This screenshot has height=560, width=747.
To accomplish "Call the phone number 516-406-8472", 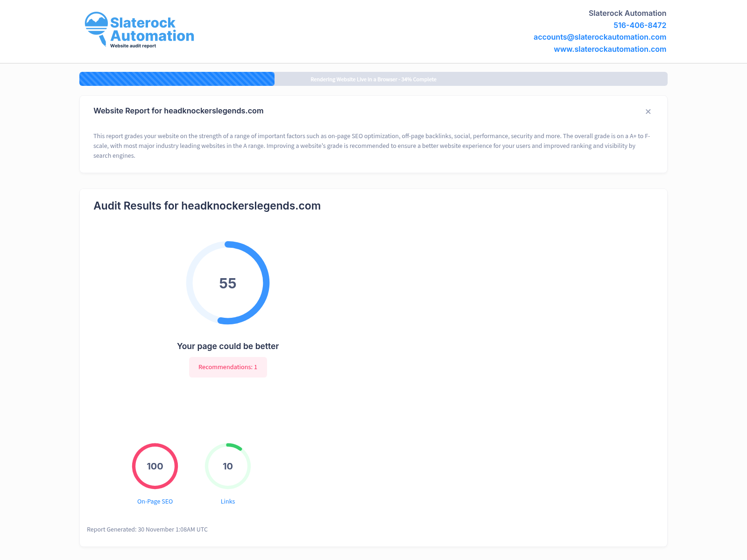I will pyautogui.click(x=640, y=25).
